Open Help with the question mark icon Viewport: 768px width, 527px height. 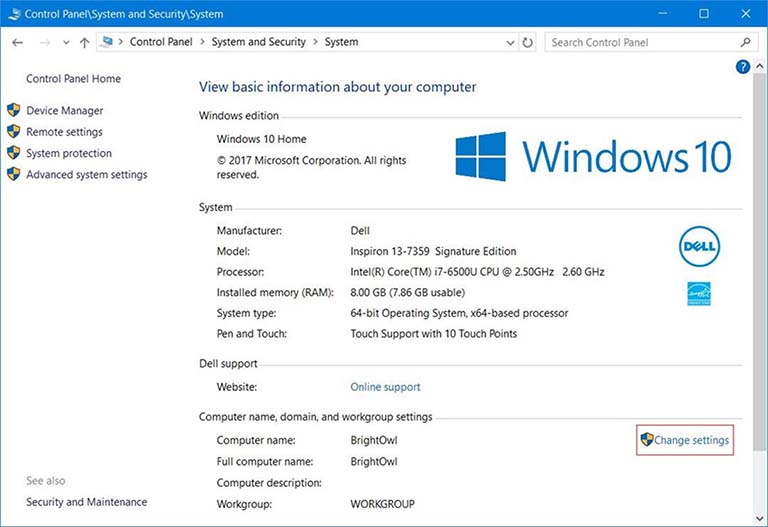tap(743, 67)
